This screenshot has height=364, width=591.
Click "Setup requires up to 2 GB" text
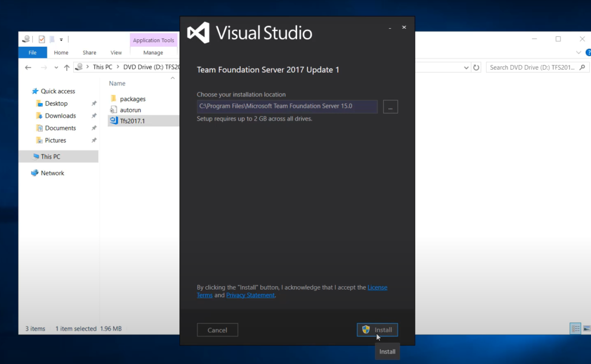click(x=255, y=119)
